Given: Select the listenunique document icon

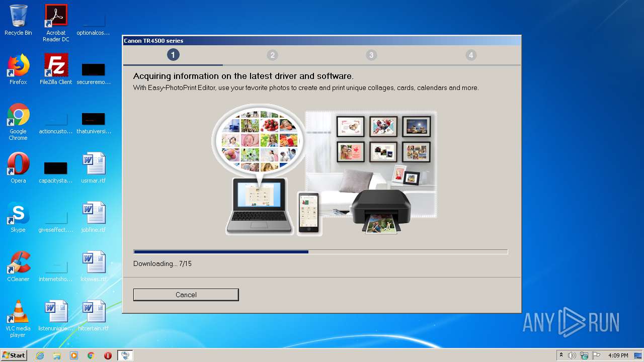Looking at the screenshot, I should 56,316.
